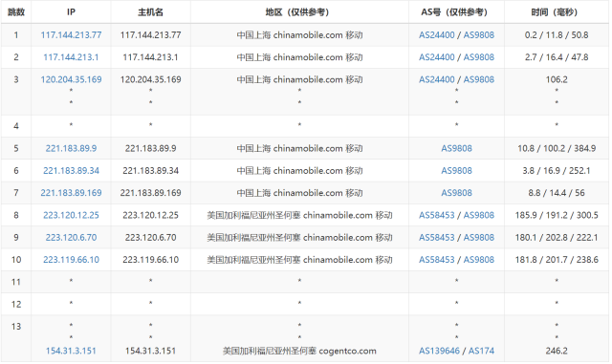Click the 120.204.35.169 IP link
Viewport: 612px width, 364px height.
(x=71, y=79)
